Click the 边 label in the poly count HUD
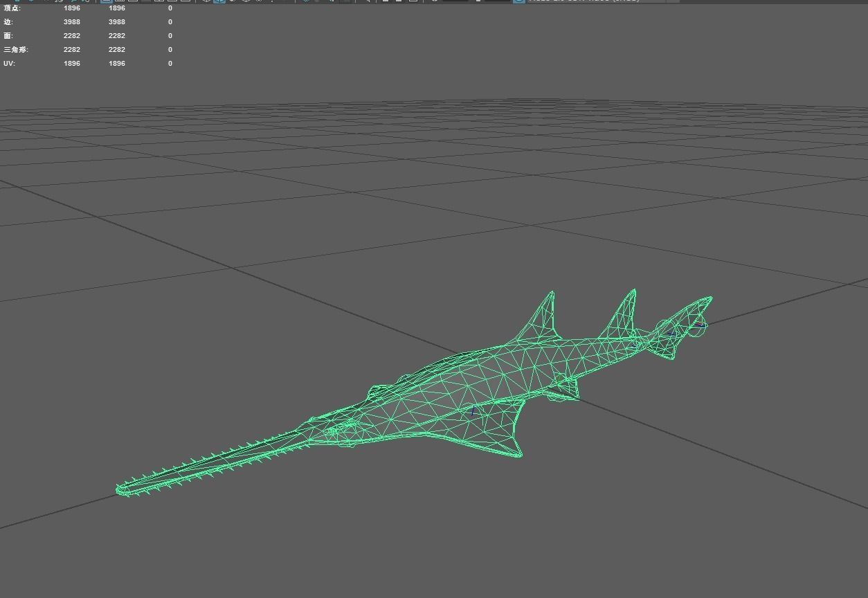 click(8, 22)
